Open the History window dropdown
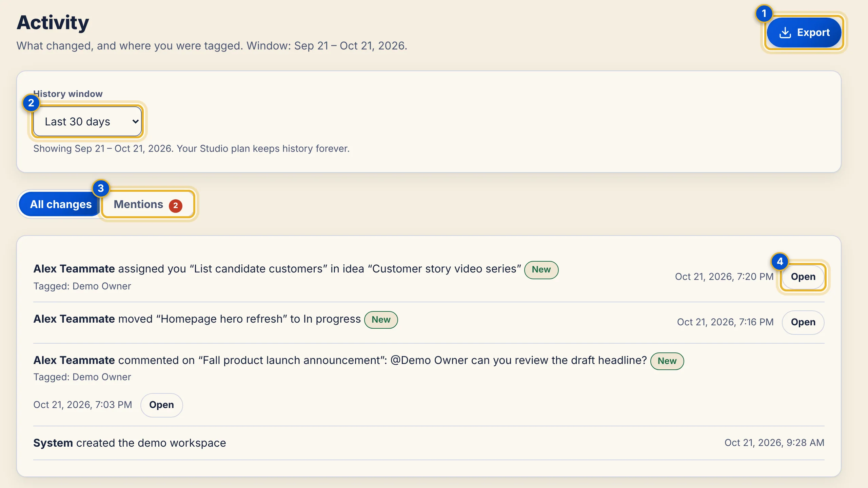The height and width of the screenshot is (488, 868). pyautogui.click(x=87, y=121)
